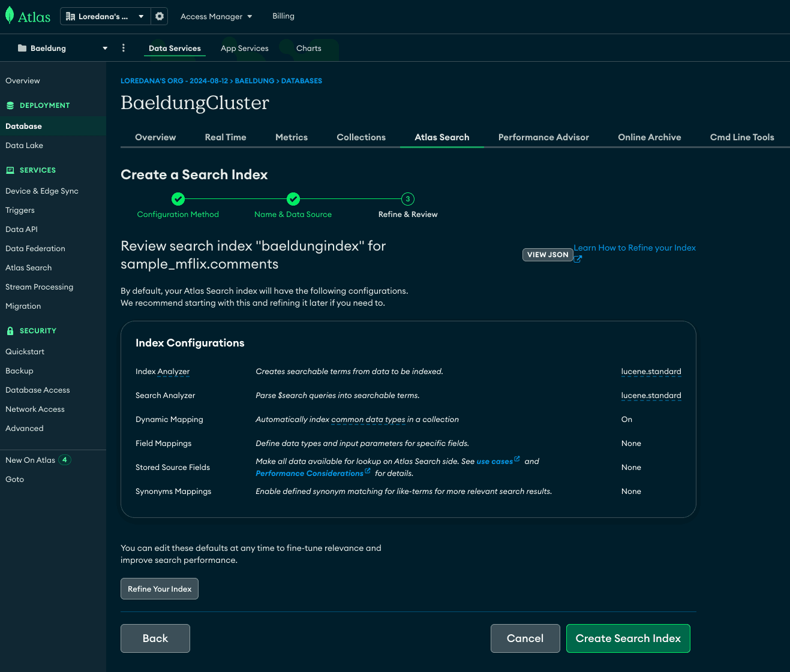Click the New On Atlas count badge 4

(x=65, y=460)
